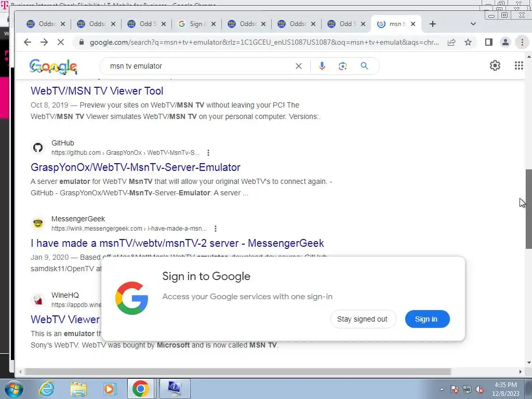Open the MessengerGeek msnTV server result
Viewport: 532px width, 399px height.
(x=177, y=243)
